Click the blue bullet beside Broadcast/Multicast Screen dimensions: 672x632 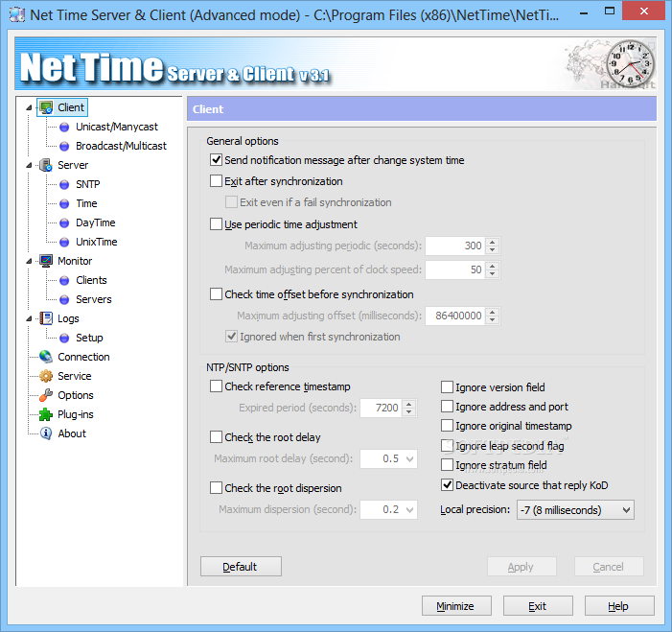[x=64, y=146]
